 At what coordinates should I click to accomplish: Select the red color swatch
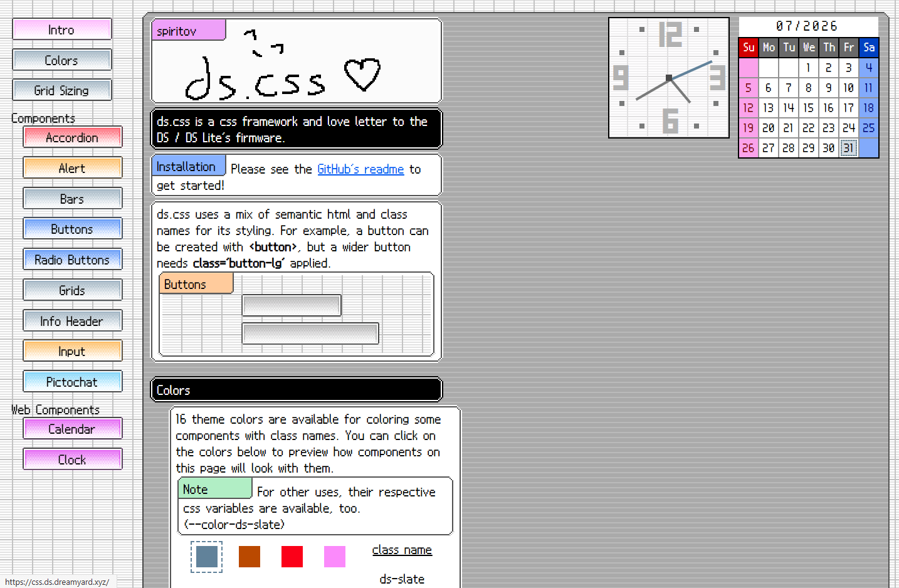tap(292, 557)
